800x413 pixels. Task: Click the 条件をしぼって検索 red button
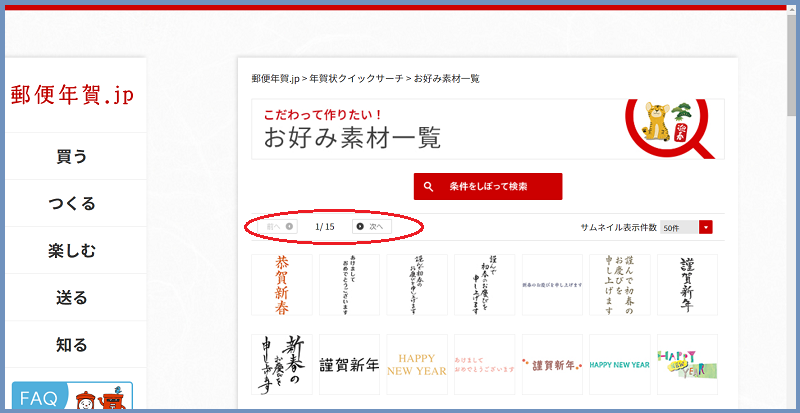(488, 186)
